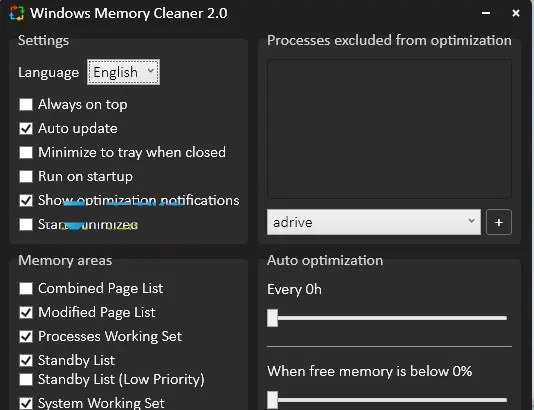Close the Windows Memory Cleaner window
This screenshot has height=410, width=534.
[x=516, y=13]
